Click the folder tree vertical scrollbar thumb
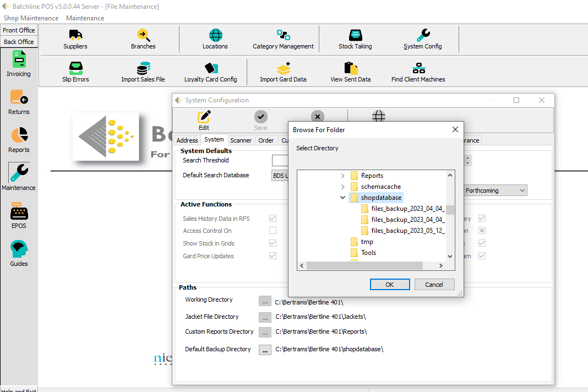This screenshot has width=588, height=392. 450,210
